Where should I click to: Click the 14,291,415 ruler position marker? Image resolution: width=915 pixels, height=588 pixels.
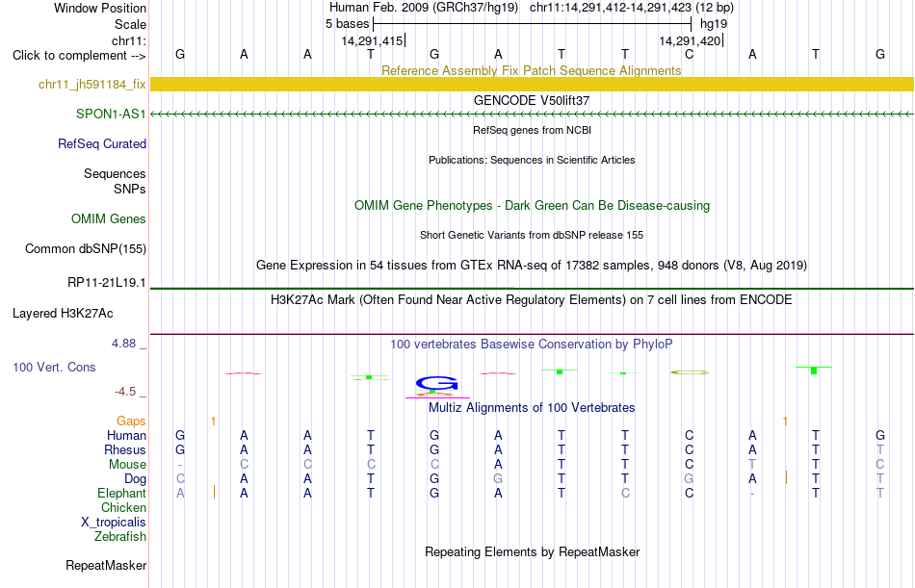tap(373, 40)
